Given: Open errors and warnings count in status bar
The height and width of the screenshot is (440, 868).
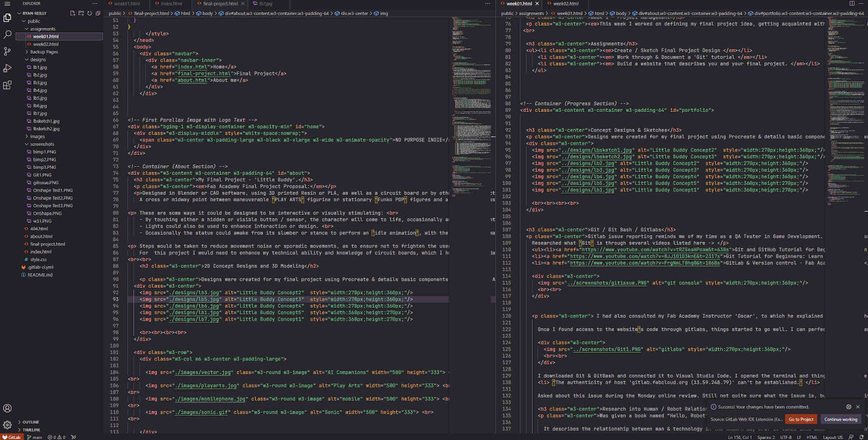Looking at the screenshot, I should point(56,437).
